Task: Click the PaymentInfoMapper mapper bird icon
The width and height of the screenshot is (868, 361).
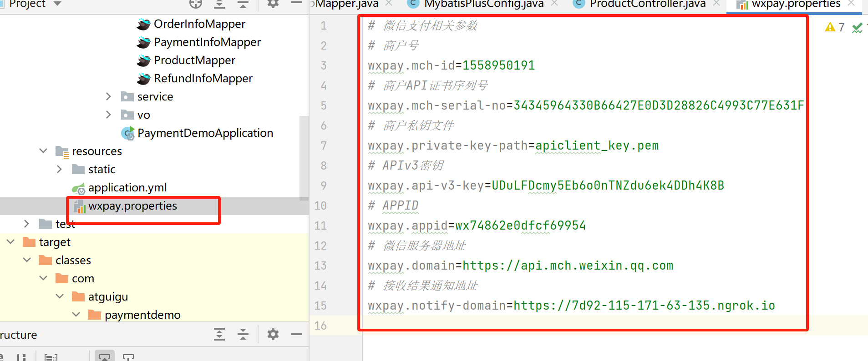Action: pyautogui.click(x=143, y=42)
